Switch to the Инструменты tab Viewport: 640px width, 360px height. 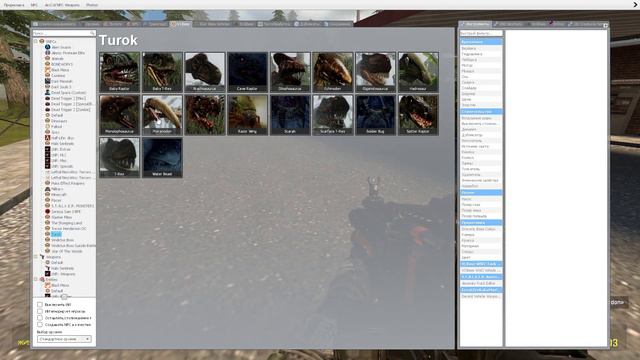click(475, 24)
